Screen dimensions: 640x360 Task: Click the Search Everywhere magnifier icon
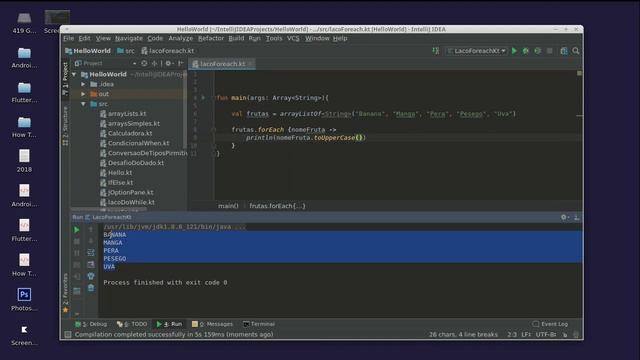[576, 51]
